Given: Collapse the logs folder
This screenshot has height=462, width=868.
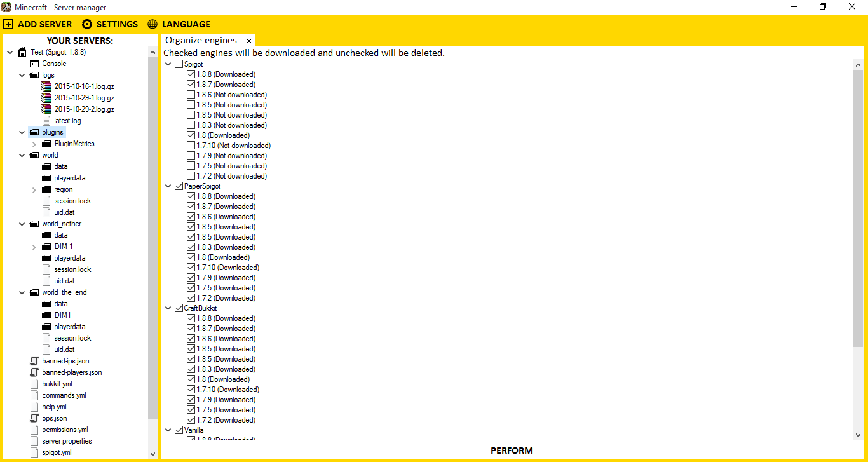Looking at the screenshot, I should pyautogui.click(x=22, y=75).
